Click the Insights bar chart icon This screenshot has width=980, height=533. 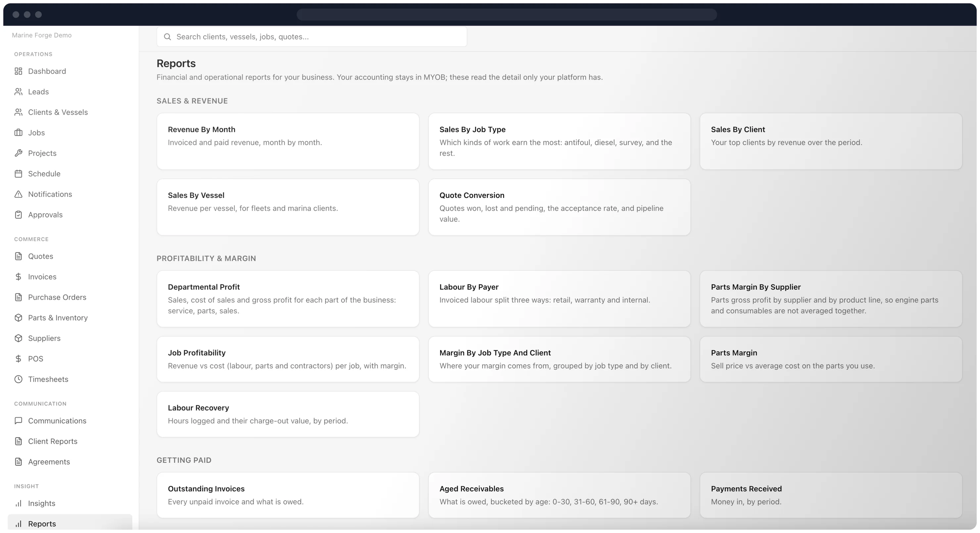[x=18, y=504]
